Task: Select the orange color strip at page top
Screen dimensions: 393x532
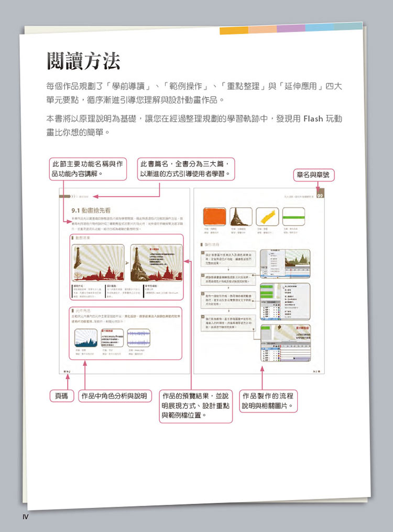Action: point(234,30)
